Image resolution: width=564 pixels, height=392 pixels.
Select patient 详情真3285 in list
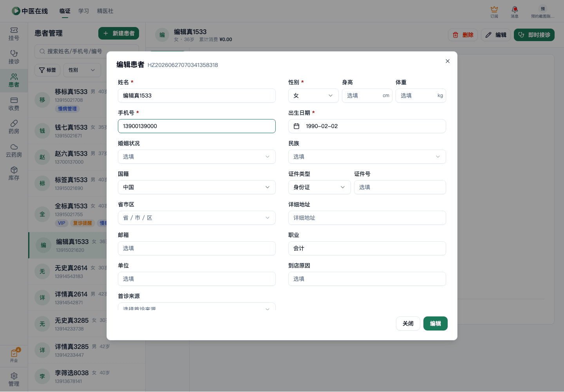point(87,350)
